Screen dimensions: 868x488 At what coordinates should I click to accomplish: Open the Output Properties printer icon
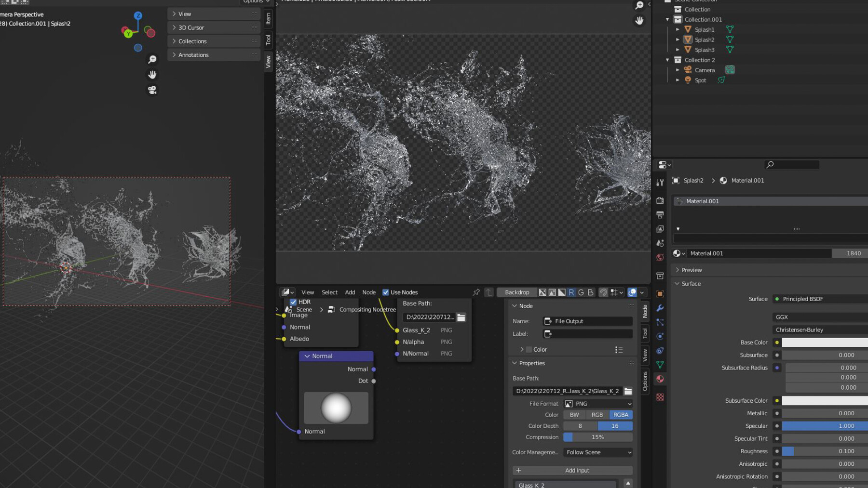(661, 214)
